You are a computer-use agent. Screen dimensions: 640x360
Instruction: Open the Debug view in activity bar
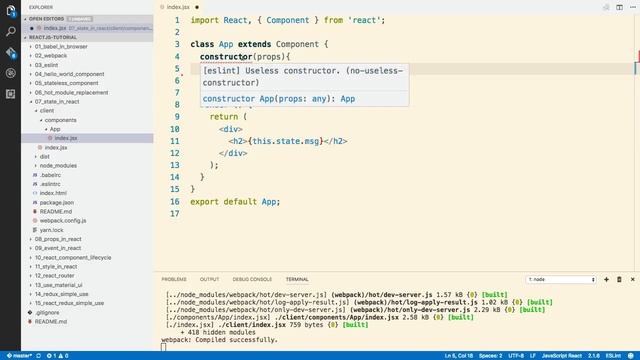(11, 73)
